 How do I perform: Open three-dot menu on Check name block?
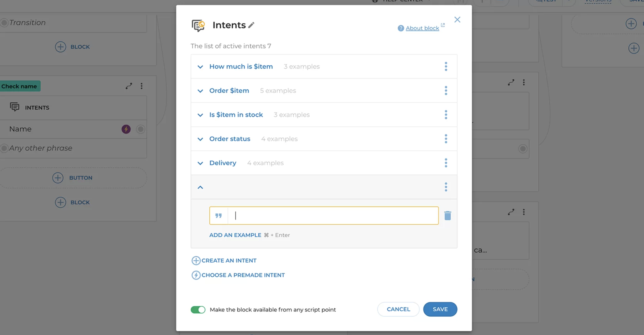pos(141,86)
